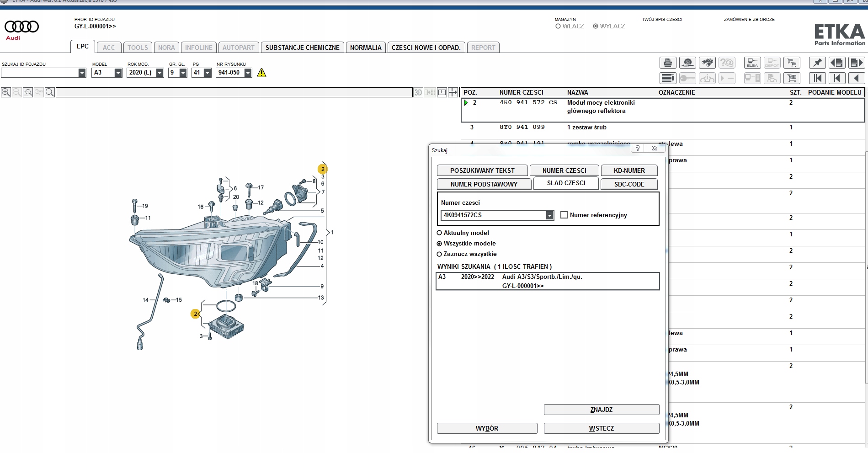Open the ROK MOD. 2020 (L) dropdown
868x453 pixels.
click(x=160, y=73)
